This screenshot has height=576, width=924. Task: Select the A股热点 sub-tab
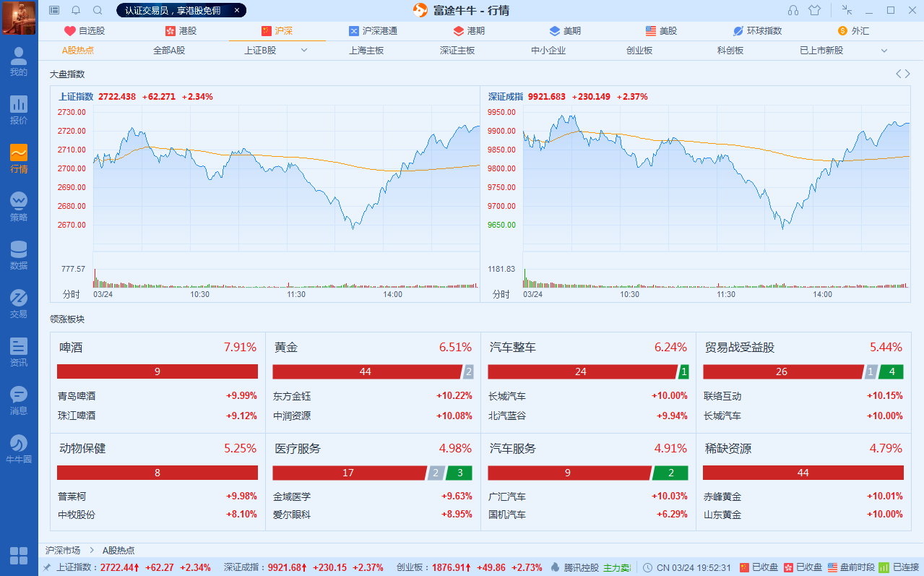click(77, 51)
